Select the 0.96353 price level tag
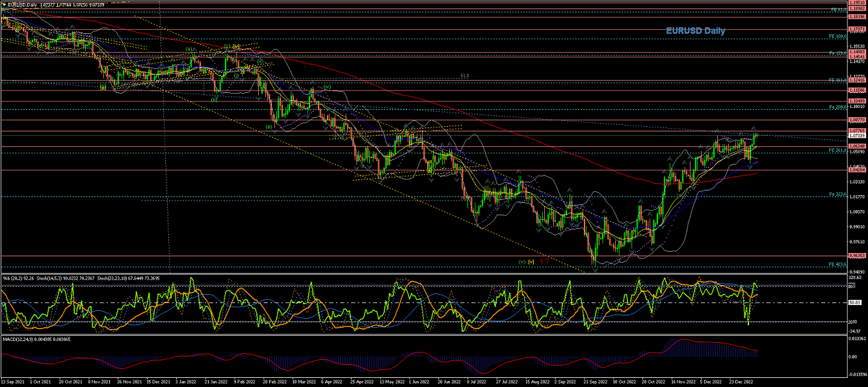This screenshot has width=868, height=387. point(856,256)
